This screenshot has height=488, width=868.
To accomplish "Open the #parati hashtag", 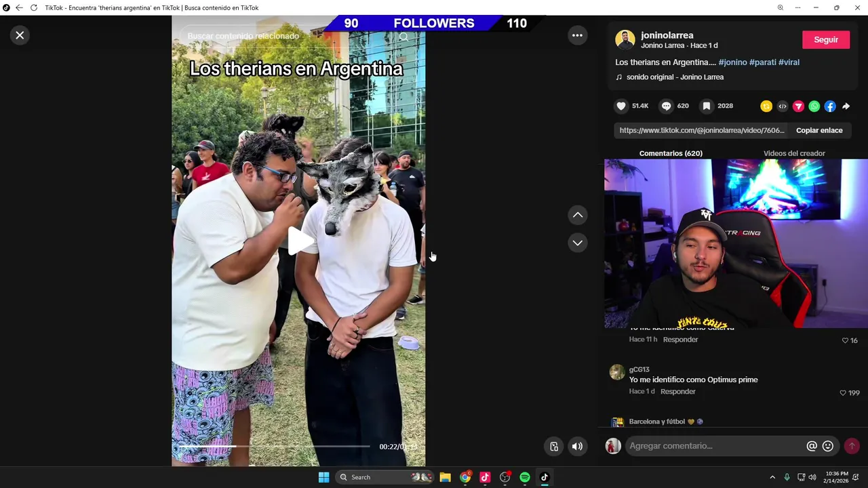I will click(x=763, y=62).
